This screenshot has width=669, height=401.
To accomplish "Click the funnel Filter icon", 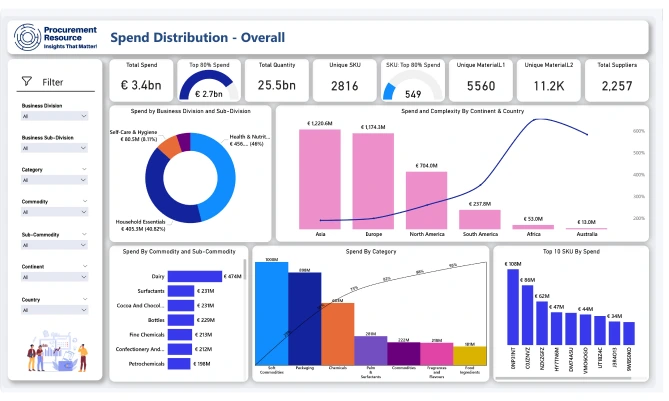I will click(x=26, y=82).
